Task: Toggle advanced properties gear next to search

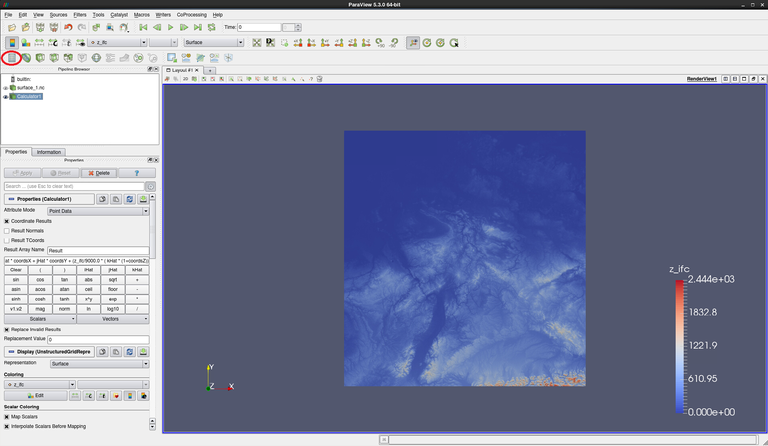Action: pos(151,187)
